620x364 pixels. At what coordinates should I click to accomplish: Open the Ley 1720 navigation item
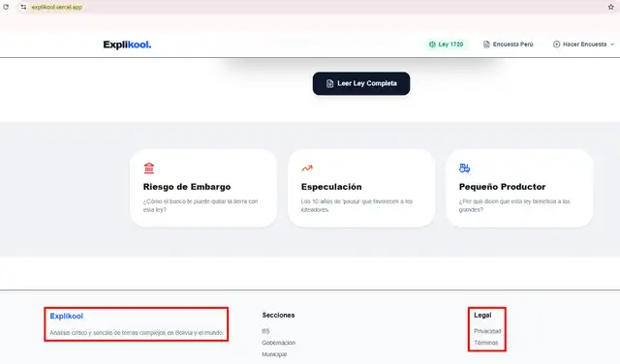(x=446, y=45)
